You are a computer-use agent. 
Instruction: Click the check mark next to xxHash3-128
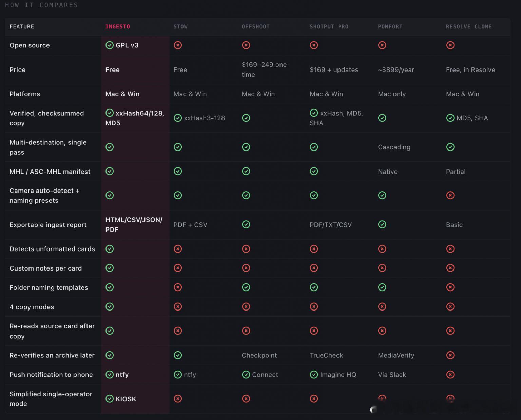coord(178,118)
